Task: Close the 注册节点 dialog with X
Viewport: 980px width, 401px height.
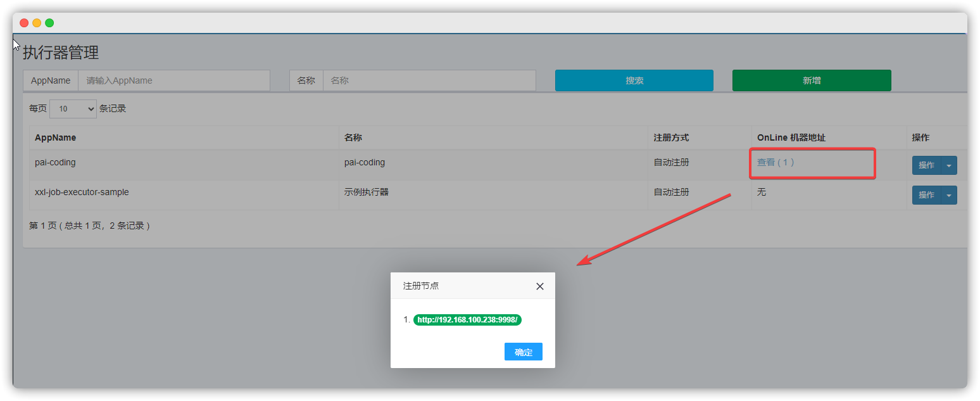Action: coord(539,286)
